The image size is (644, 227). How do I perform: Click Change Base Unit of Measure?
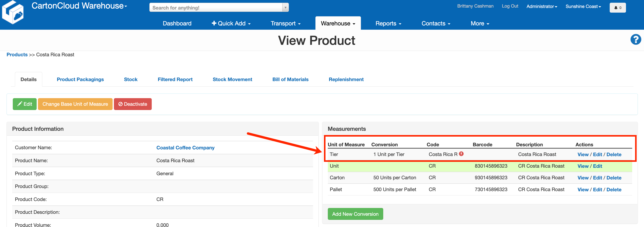[x=75, y=104]
